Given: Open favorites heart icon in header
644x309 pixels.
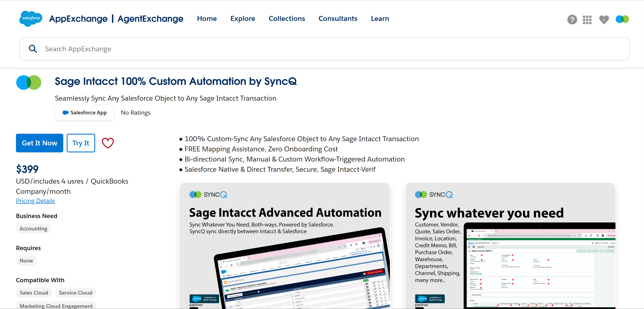Looking at the screenshot, I should click(604, 19).
